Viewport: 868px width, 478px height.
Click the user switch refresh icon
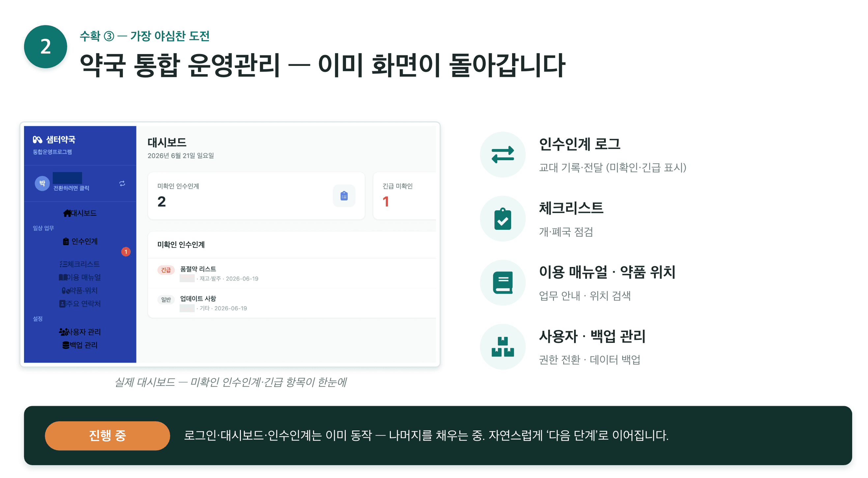click(x=122, y=183)
